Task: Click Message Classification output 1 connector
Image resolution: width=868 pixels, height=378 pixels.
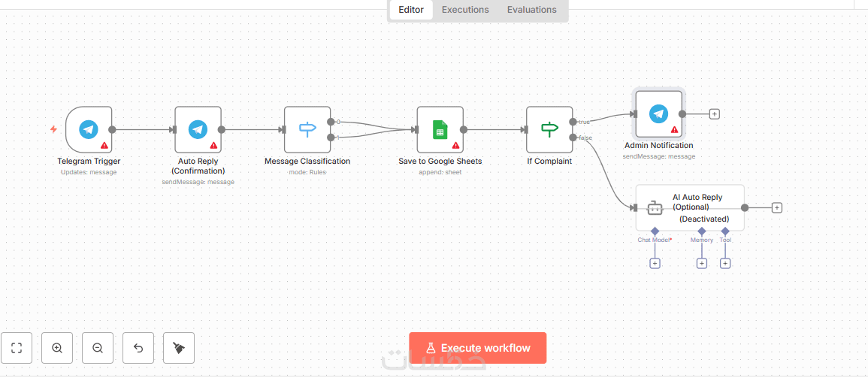Action: click(x=331, y=138)
